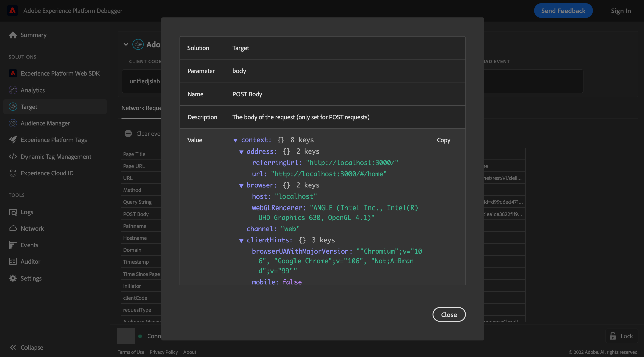
Task: Select Target in the solutions sidebar
Action: pos(29,107)
